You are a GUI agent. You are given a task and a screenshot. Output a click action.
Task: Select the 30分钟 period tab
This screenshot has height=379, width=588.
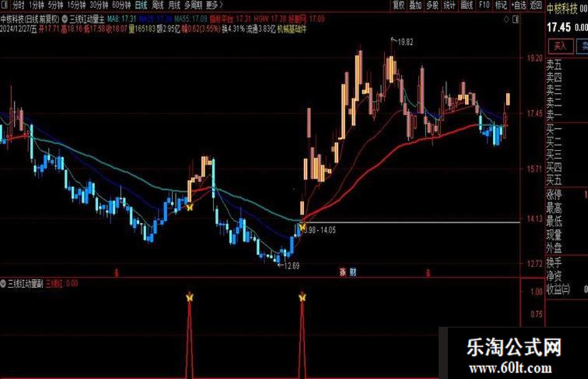pyautogui.click(x=99, y=5)
